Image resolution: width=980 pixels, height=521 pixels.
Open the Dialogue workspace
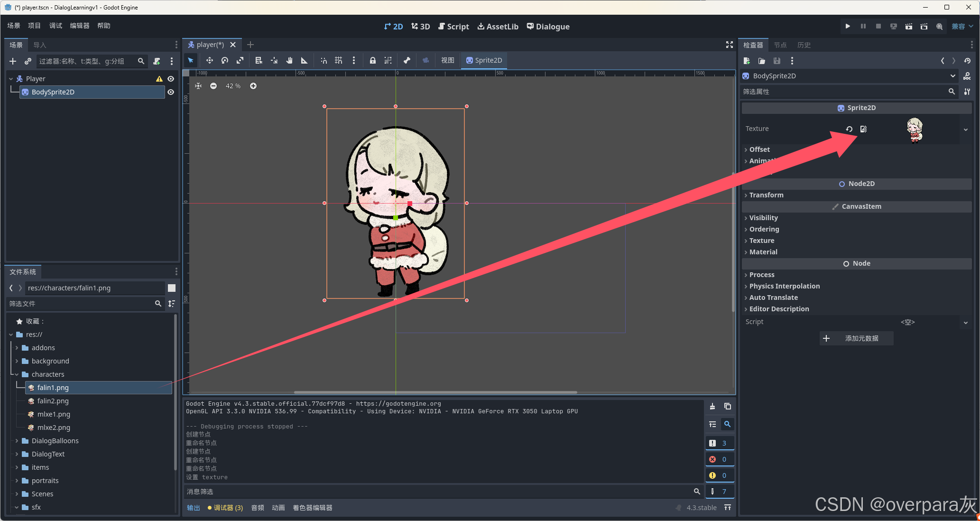point(548,27)
